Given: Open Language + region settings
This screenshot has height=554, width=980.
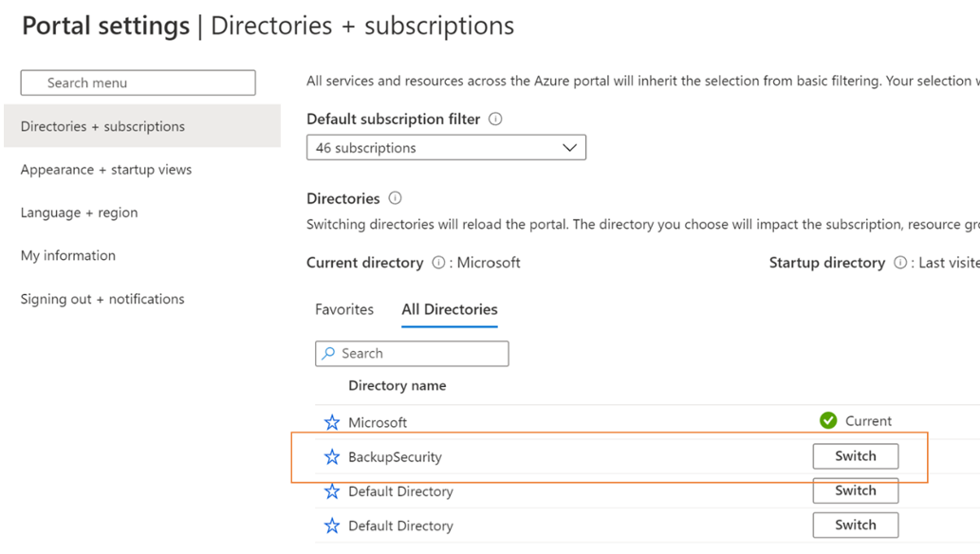Looking at the screenshot, I should (80, 212).
